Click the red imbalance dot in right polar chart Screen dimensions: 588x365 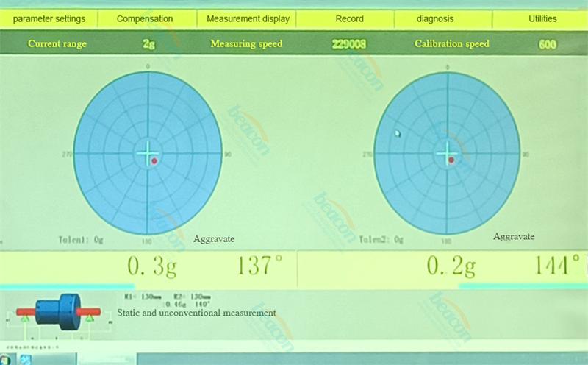[451, 160]
